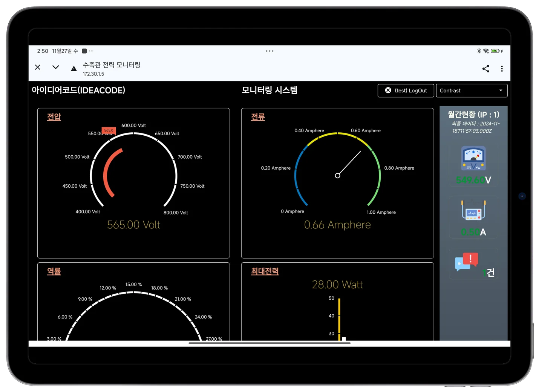
Task: Click the 28.00 Watt value
Action: pyautogui.click(x=337, y=285)
